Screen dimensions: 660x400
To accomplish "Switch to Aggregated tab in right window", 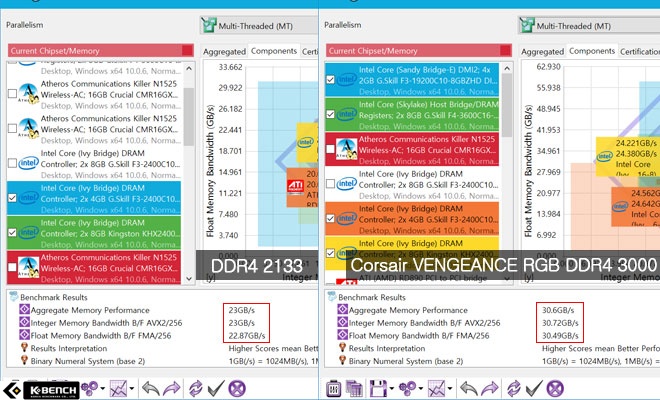I will click(x=543, y=51).
